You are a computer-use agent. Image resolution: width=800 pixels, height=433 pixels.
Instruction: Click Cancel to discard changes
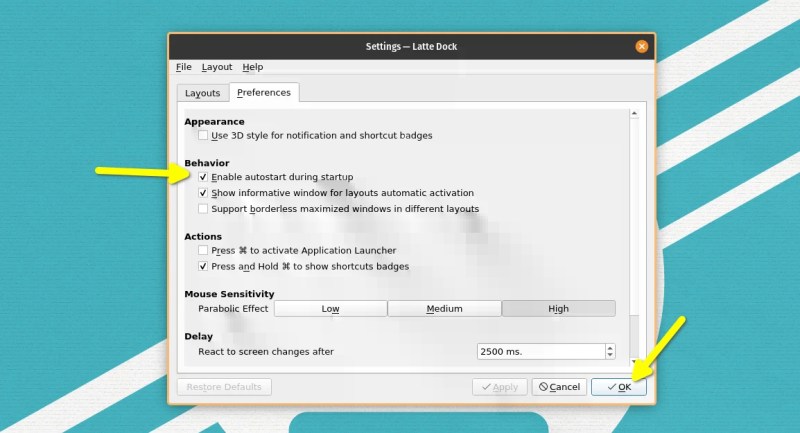(558, 387)
